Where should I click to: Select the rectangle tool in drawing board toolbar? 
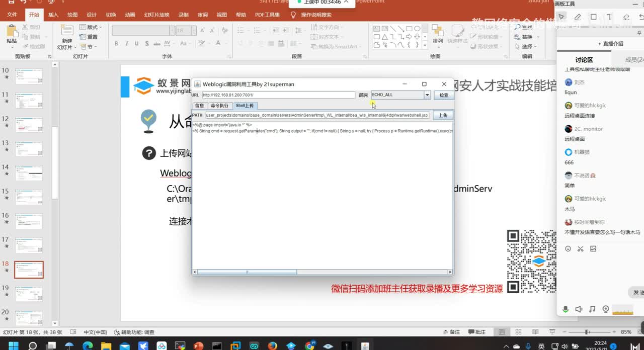coord(594,17)
